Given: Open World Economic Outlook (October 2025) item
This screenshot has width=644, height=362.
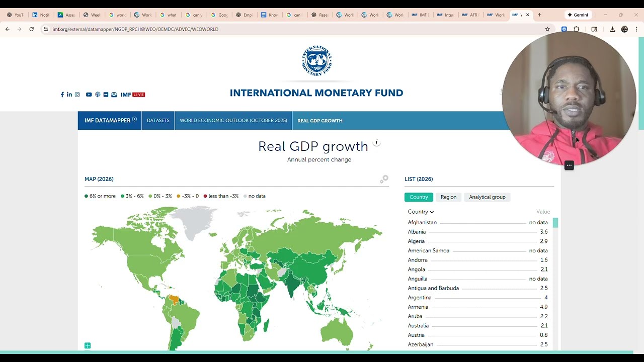Looking at the screenshot, I should pyautogui.click(x=233, y=121).
